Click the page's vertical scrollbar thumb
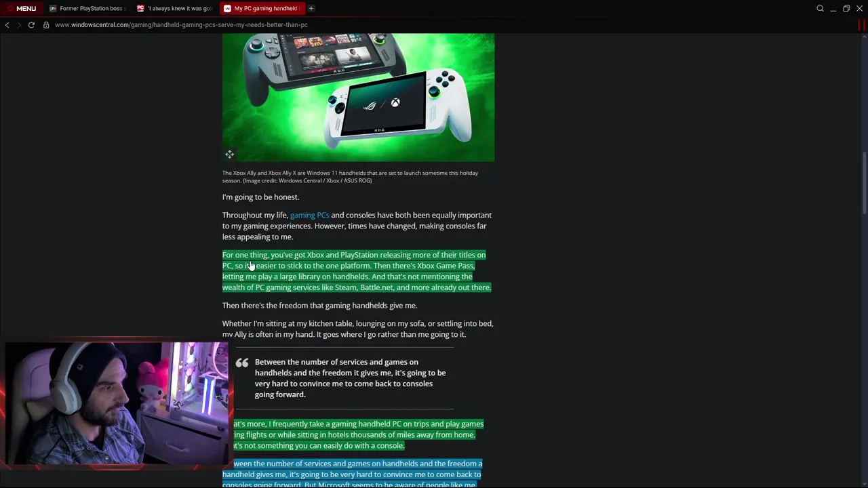This screenshot has height=488, width=868. click(x=864, y=184)
